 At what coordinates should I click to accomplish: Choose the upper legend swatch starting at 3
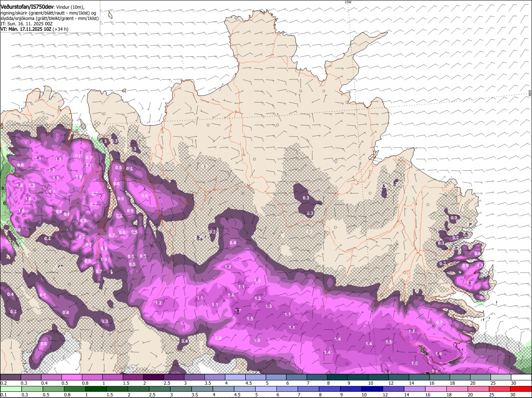[194, 377]
